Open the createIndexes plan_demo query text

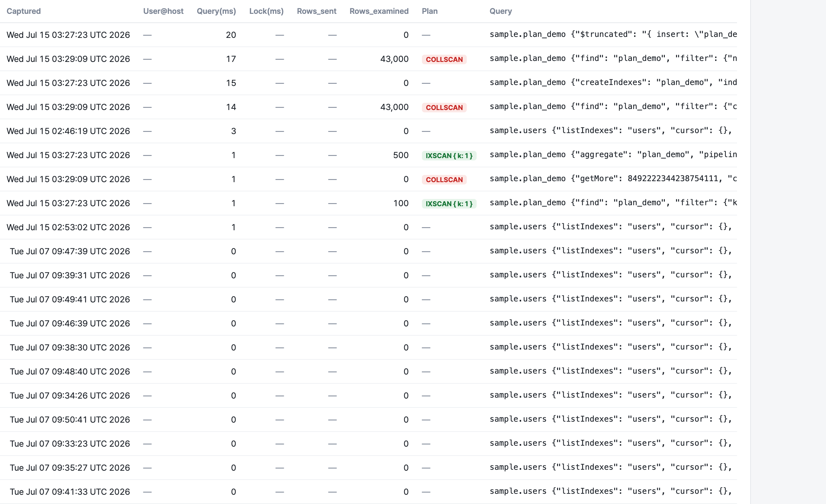coord(613,82)
